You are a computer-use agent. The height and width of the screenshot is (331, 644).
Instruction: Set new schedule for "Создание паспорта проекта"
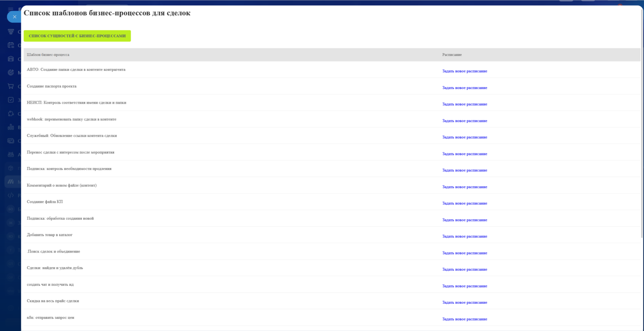(464, 88)
